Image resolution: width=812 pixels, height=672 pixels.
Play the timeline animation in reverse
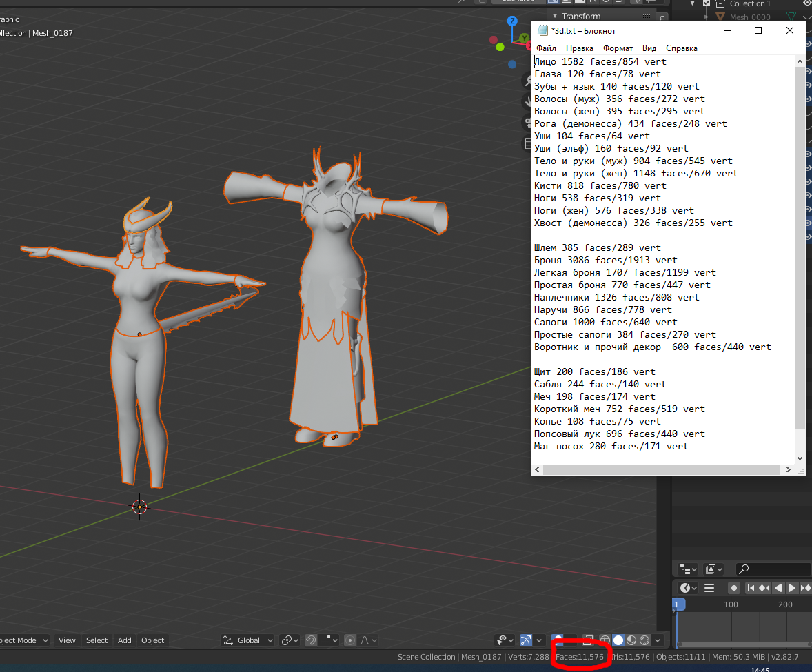778,588
